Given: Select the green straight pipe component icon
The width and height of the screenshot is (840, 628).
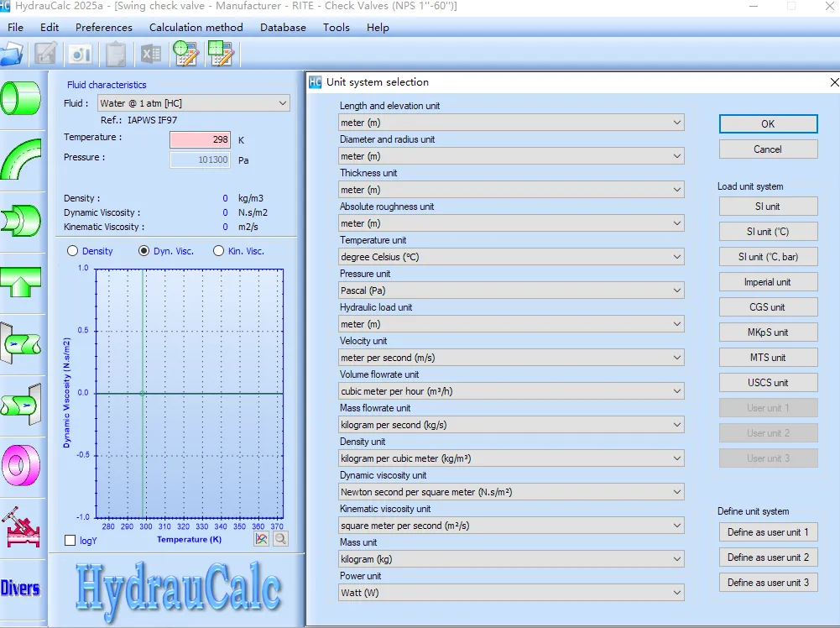Looking at the screenshot, I should pyautogui.click(x=20, y=98).
